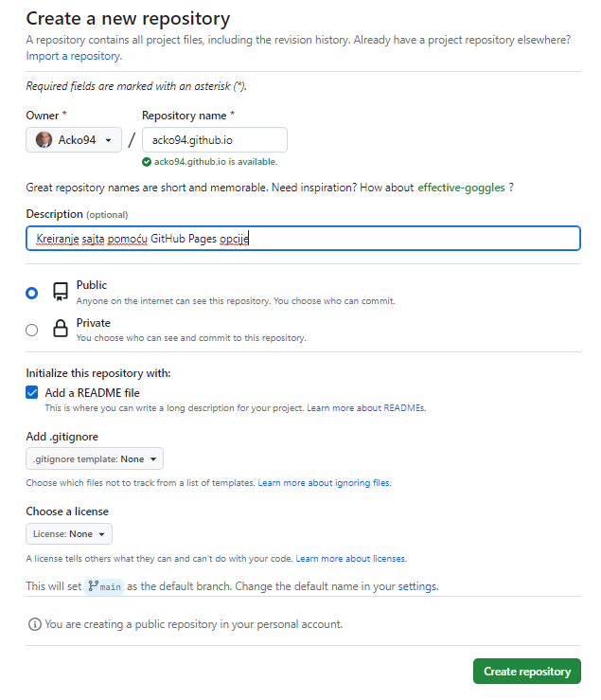The image size is (601, 700).
Task: Select the Private radio button
Action: click(x=31, y=330)
